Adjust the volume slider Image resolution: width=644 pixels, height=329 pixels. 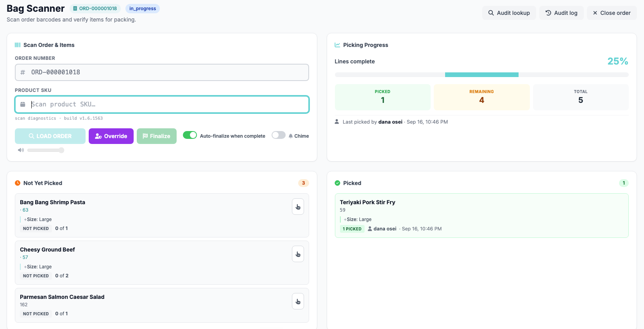(x=46, y=150)
